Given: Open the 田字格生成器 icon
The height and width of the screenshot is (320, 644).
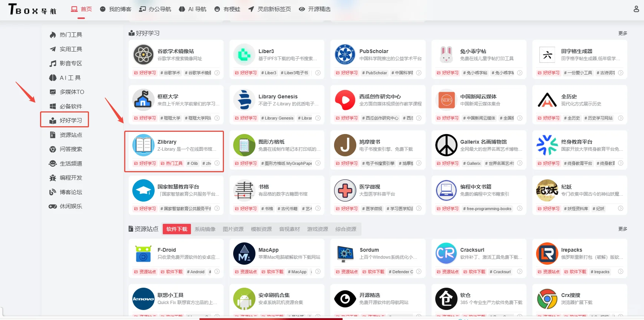Looking at the screenshot, I should 547,55.
